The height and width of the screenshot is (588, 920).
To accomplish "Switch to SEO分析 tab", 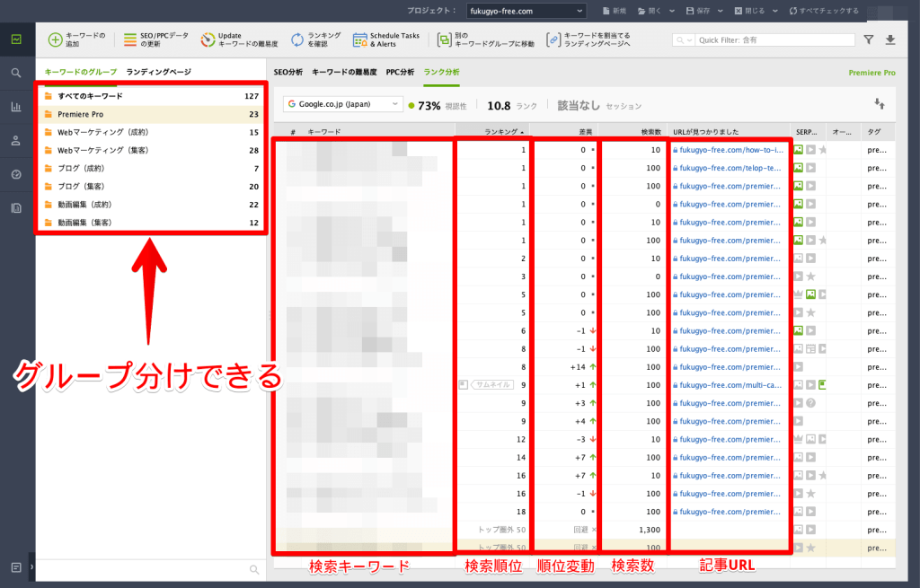I will pyautogui.click(x=288, y=72).
